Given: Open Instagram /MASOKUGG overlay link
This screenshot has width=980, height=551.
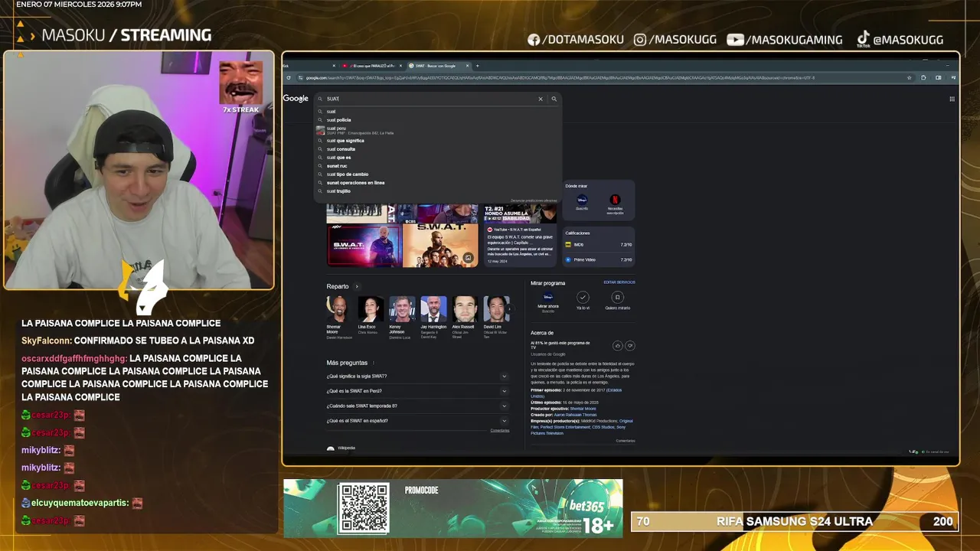Looking at the screenshot, I should pos(677,39).
